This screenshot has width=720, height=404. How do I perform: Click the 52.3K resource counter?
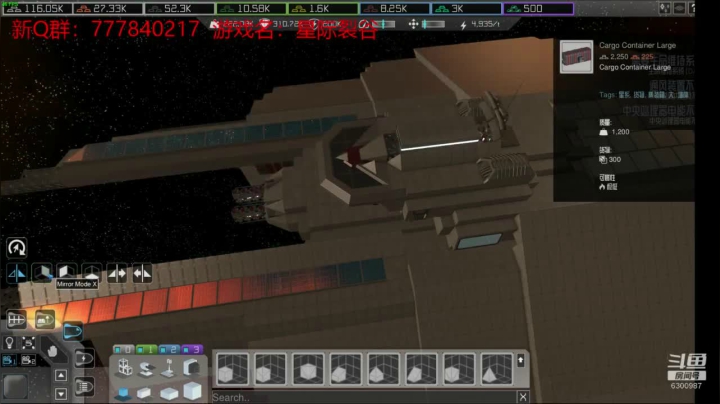coord(180,9)
